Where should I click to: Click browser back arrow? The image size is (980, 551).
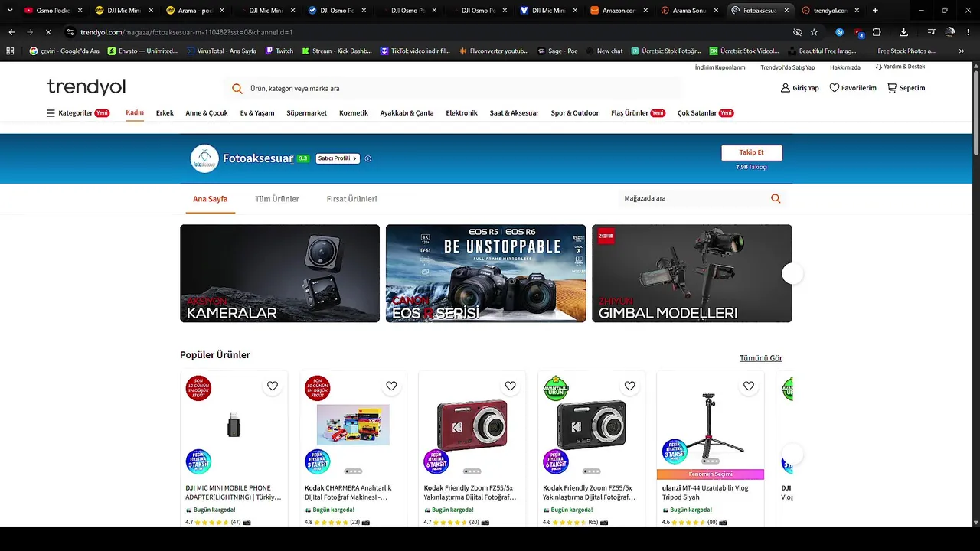(x=11, y=32)
